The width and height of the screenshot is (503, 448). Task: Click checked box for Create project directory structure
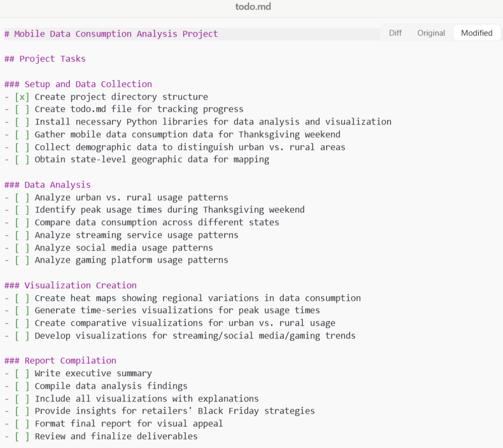click(22, 97)
